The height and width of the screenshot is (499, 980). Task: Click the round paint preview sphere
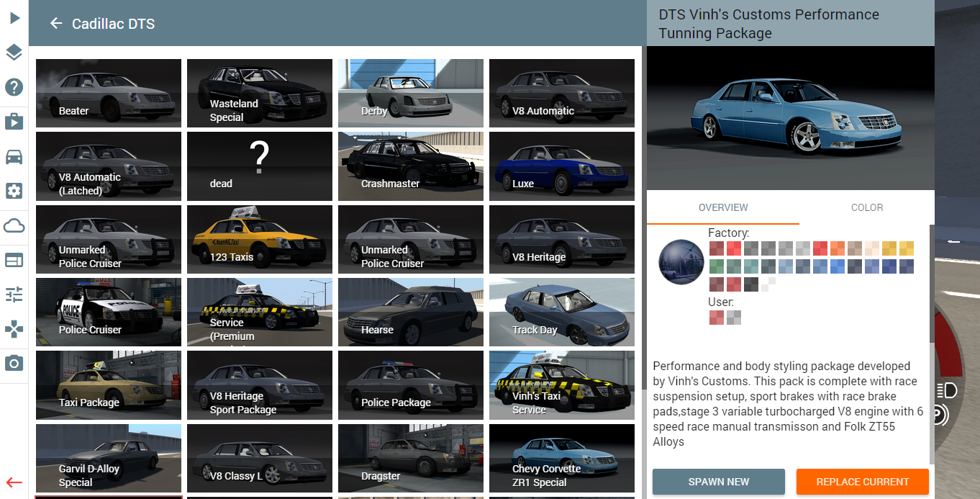681,263
